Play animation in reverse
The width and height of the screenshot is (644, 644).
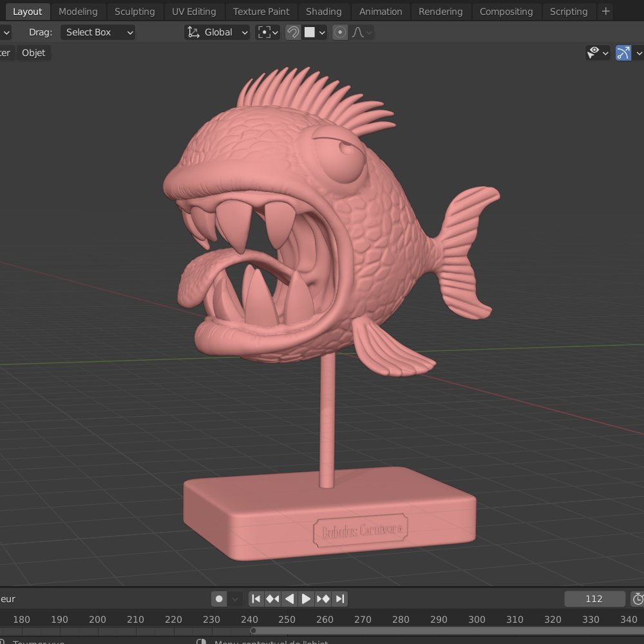[x=290, y=599]
